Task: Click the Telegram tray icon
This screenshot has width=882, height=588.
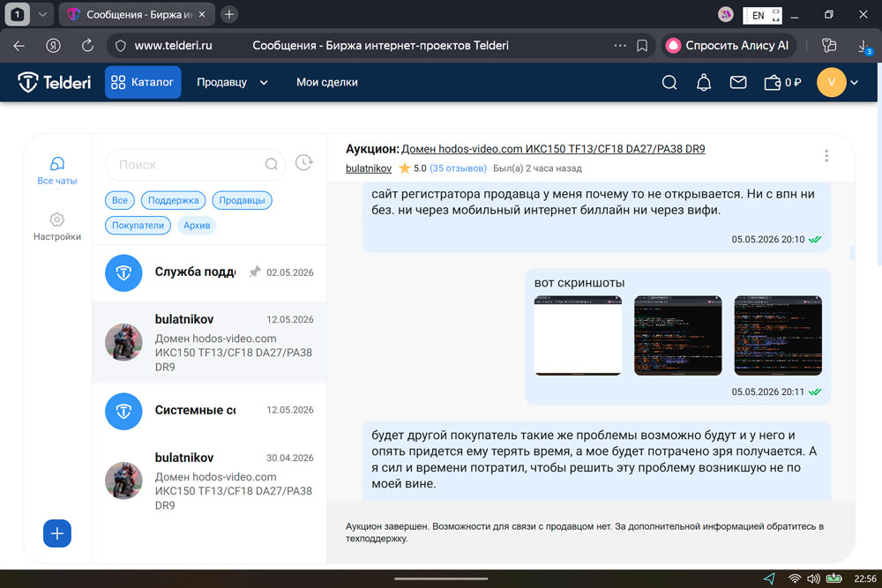Action: pos(769,578)
